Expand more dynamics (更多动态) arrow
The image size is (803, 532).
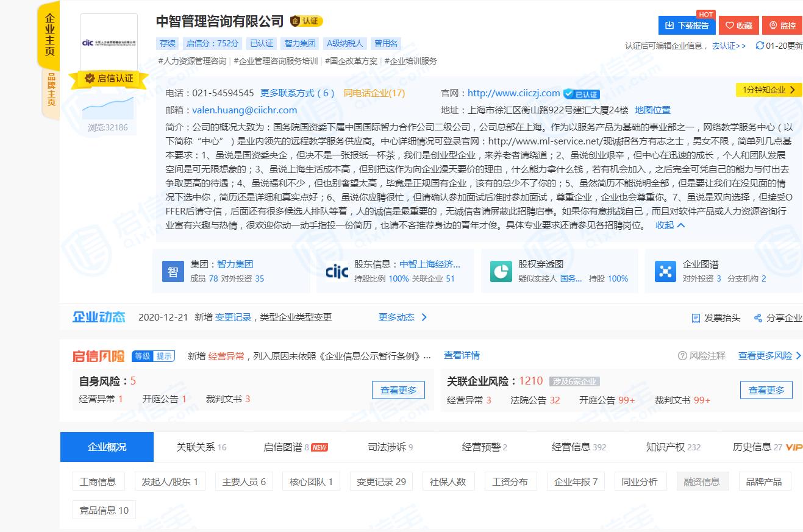424,317
